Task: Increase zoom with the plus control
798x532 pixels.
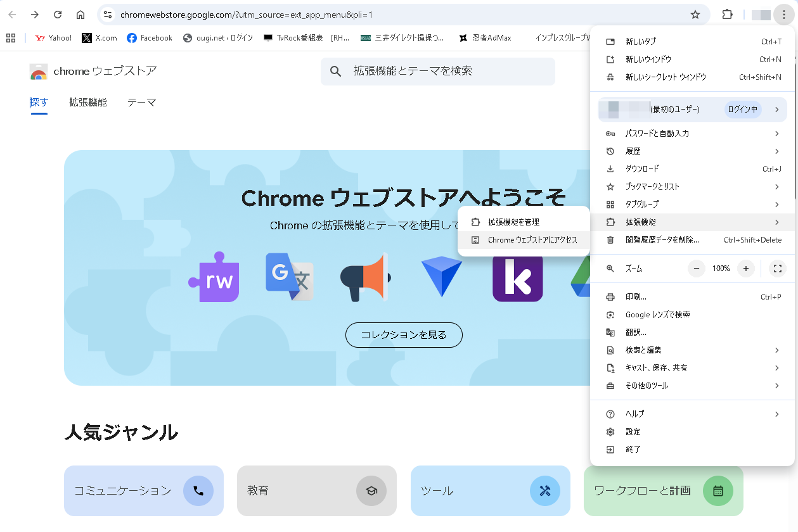Action: pos(745,269)
